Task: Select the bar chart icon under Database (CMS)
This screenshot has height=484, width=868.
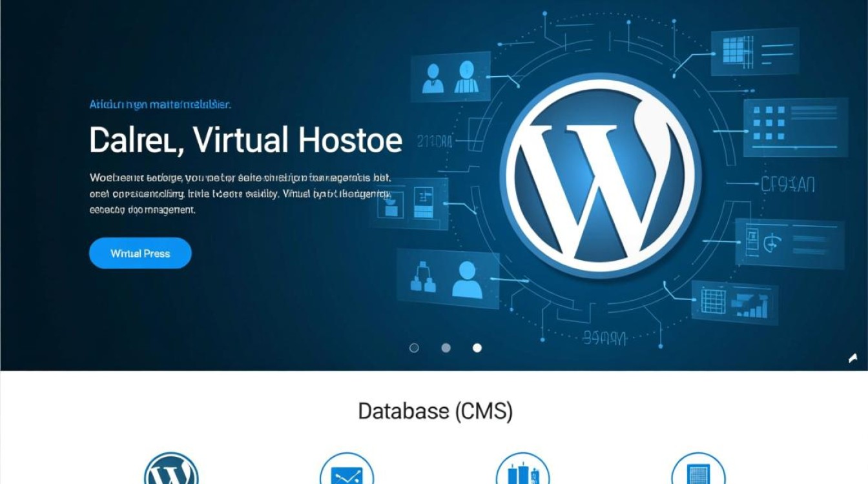Action: click(x=522, y=472)
